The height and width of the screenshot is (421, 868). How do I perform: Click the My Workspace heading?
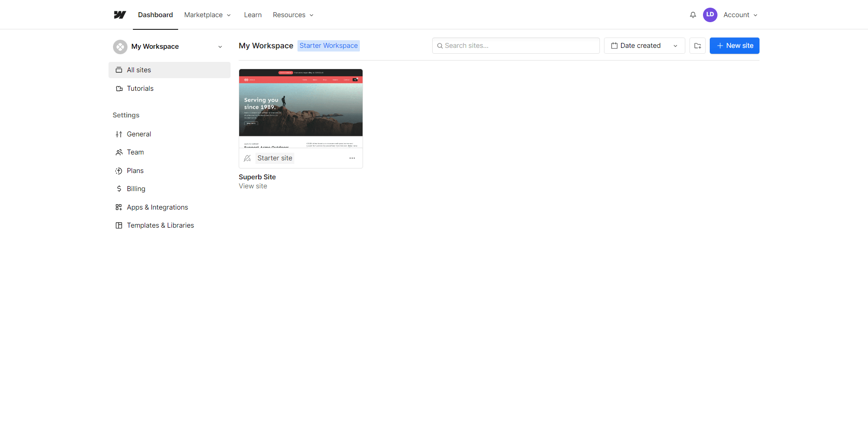(266, 46)
